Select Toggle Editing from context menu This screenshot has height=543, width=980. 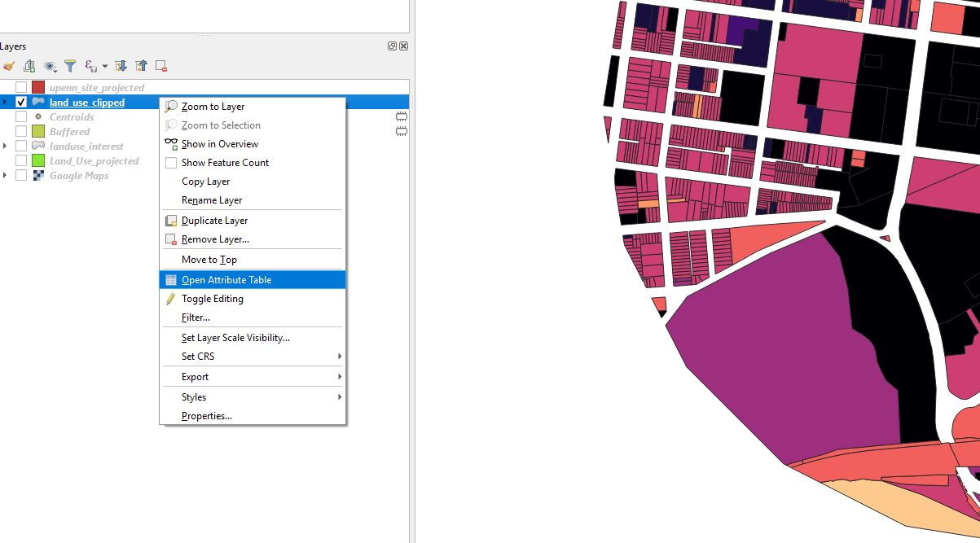tap(212, 299)
